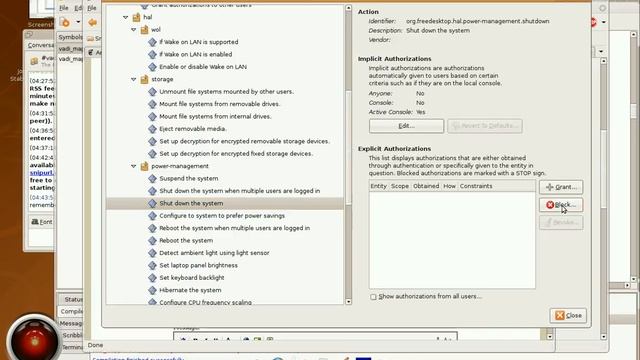The height and width of the screenshot is (360, 640).
Task: Click the wol folder icon
Action: click(x=144, y=30)
